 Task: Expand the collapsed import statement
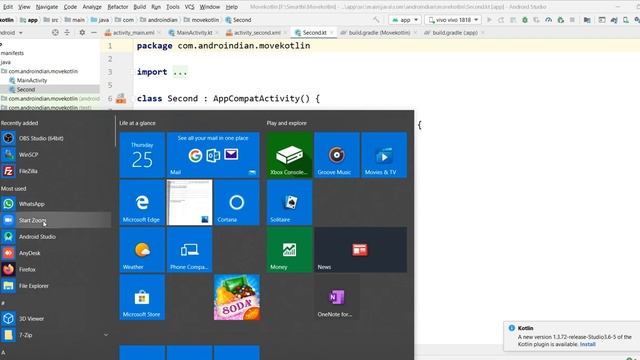click(x=180, y=72)
